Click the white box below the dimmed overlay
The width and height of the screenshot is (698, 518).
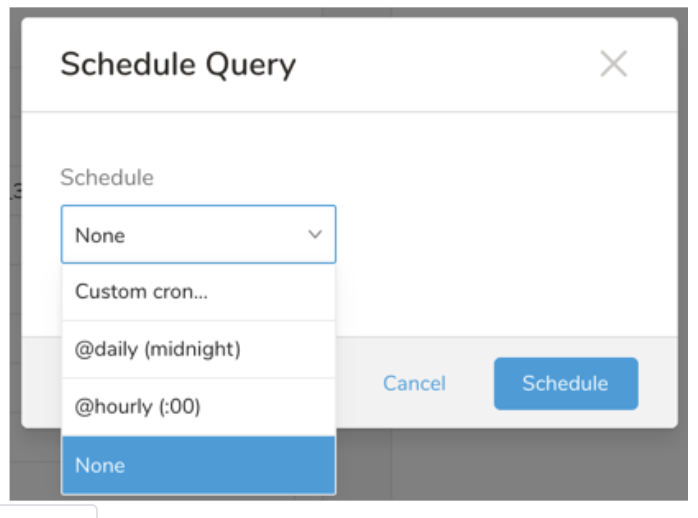tap(50, 511)
